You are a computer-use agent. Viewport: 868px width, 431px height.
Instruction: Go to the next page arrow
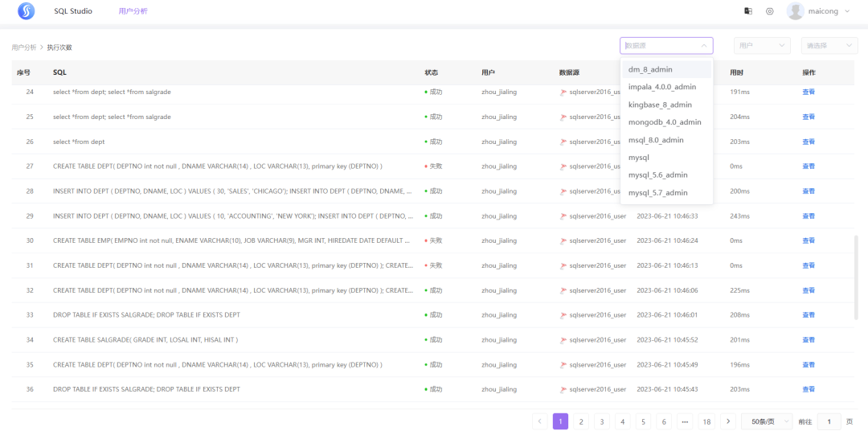727,421
